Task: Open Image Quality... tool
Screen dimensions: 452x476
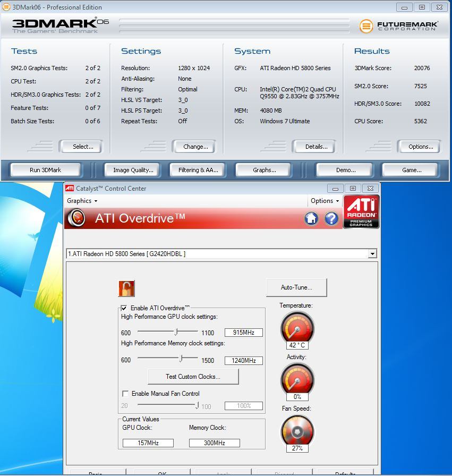Action: [133, 170]
